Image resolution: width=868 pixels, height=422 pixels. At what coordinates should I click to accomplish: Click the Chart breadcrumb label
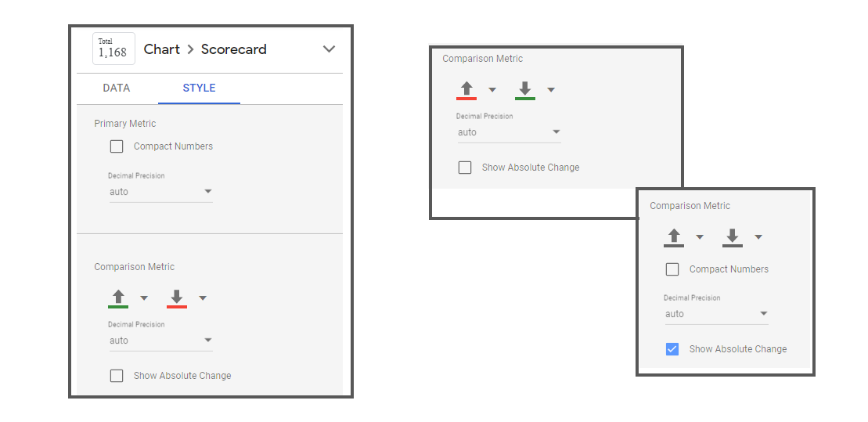[x=162, y=49]
